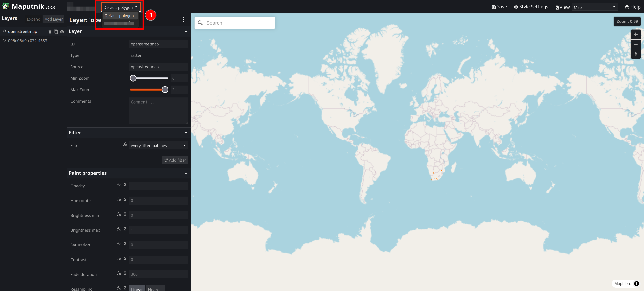Screen dimensions: 644x291
Task: Select the openstreetmap layer in the list
Action: [x=22, y=32]
